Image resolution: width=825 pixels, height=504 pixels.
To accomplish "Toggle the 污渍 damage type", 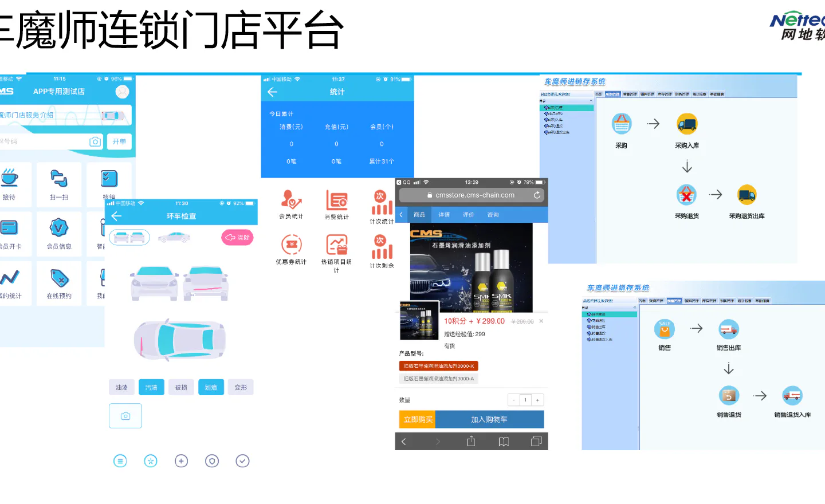I will [x=151, y=387].
